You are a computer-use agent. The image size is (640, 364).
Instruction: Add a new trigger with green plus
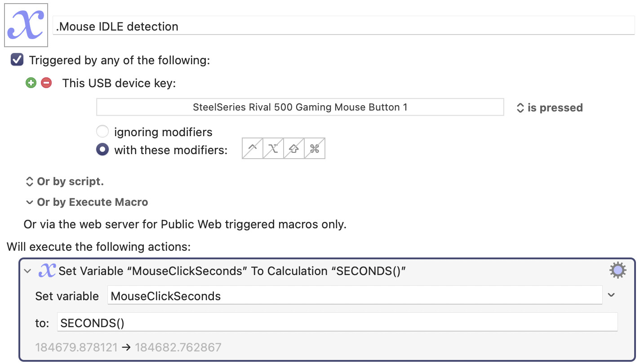31,83
